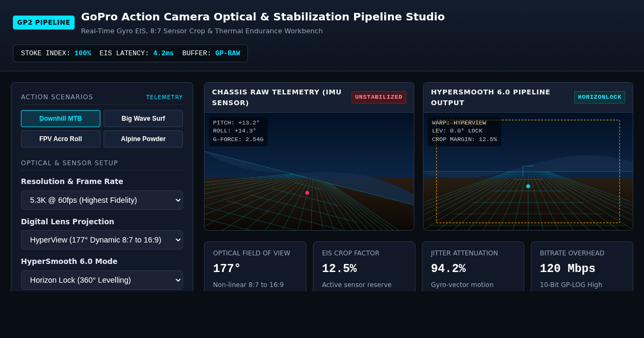Select the Downhill MTB scenario
This screenshot has width=644, height=338.
click(61, 119)
